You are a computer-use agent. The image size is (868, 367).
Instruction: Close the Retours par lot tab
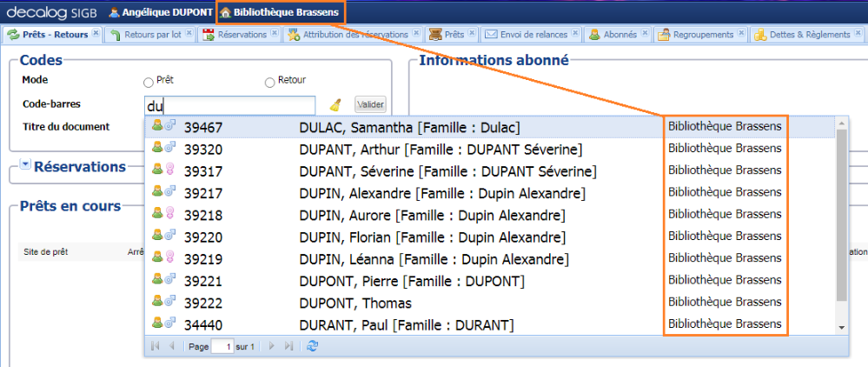point(189,33)
